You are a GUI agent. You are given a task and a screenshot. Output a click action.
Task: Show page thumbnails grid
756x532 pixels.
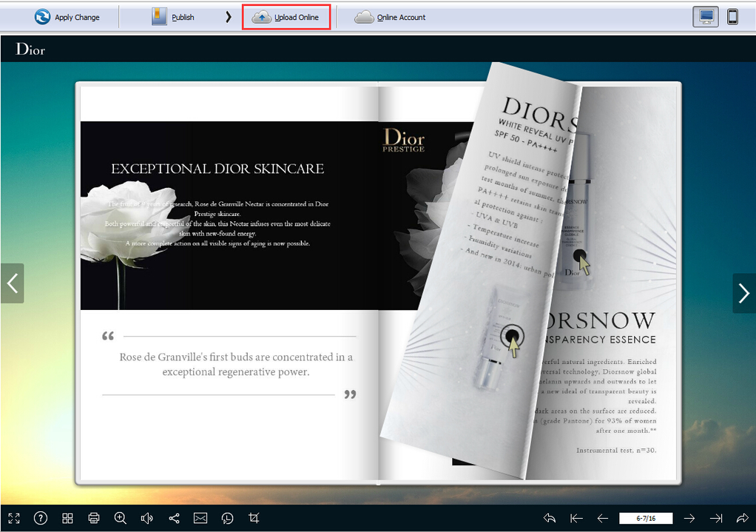(67, 518)
